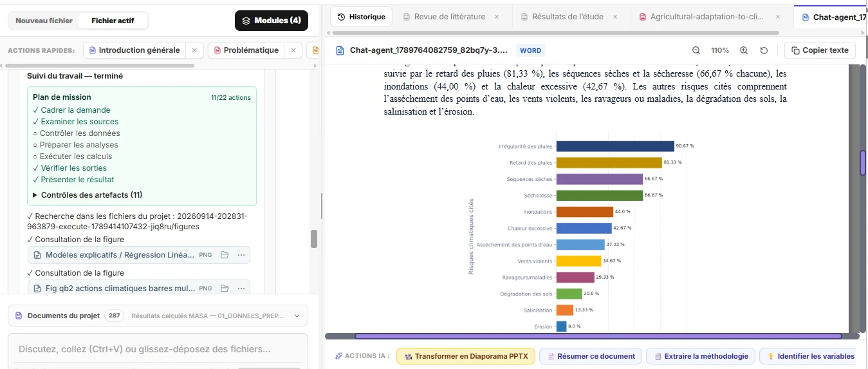Click folder icon for Fig qb2 figure
The image size is (868, 369).
[225, 289]
